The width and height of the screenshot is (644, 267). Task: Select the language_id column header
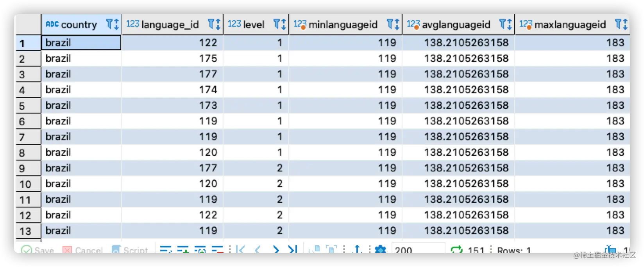pos(172,24)
